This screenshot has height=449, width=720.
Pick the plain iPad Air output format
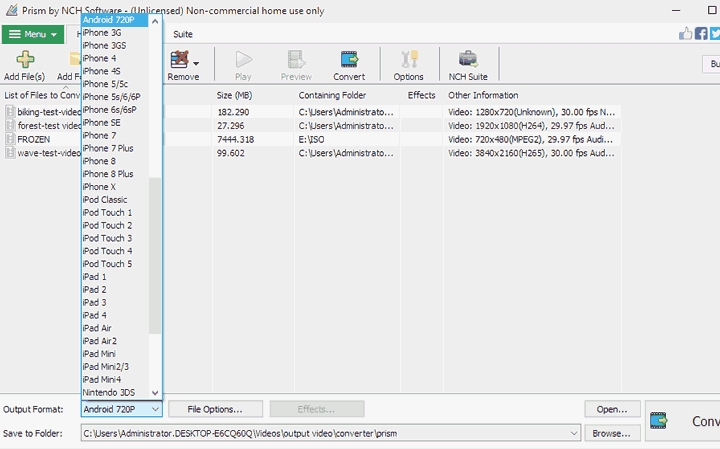click(x=115, y=328)
